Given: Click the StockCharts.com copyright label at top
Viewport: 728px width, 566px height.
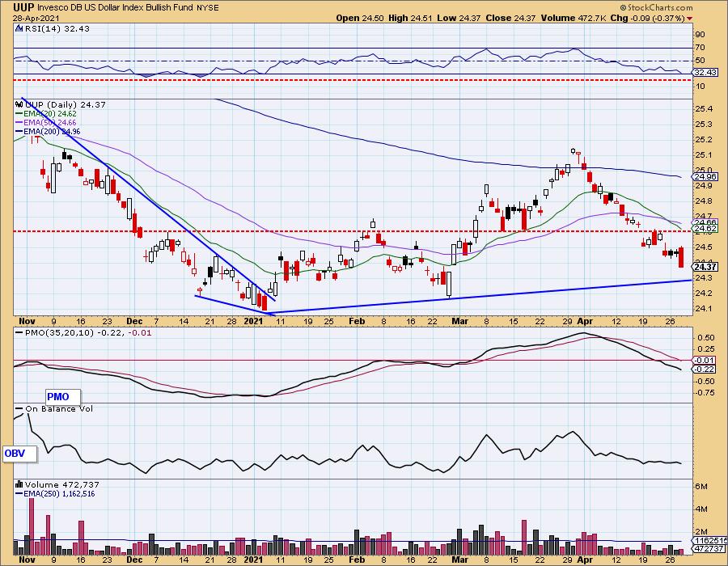Looking at the screenshot, I should pos(657,7).
